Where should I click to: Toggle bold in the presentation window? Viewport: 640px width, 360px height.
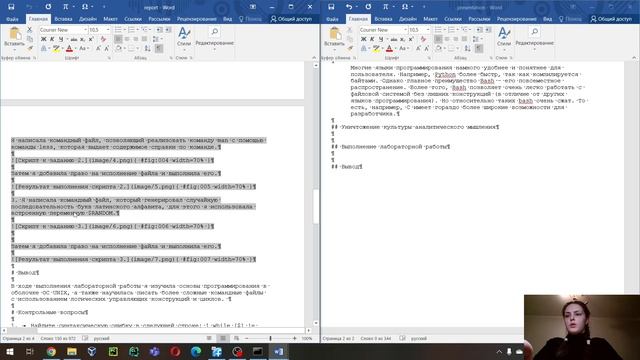pyautogui.click(x=363, y=39)
